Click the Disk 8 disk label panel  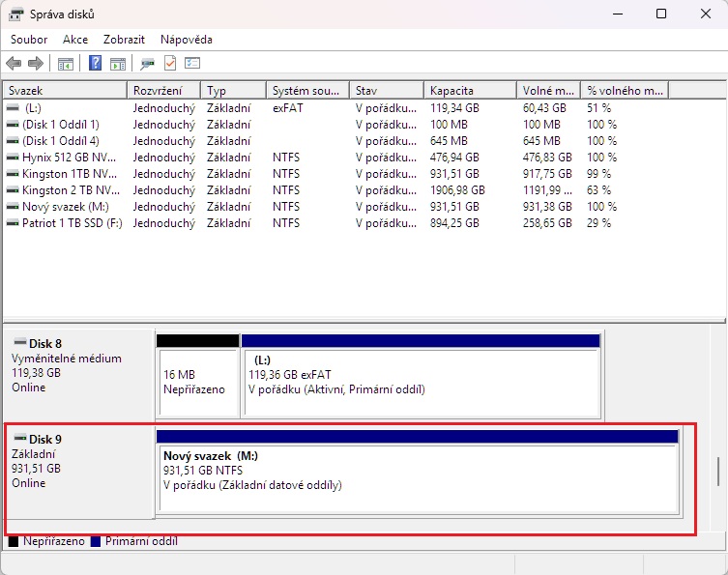79,375
